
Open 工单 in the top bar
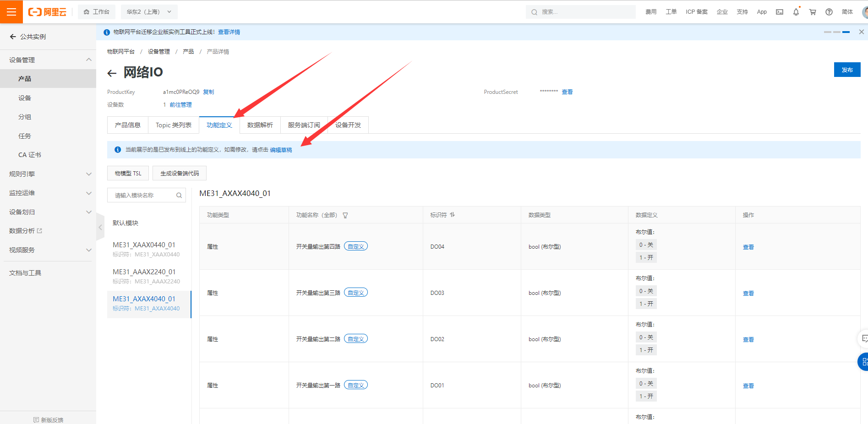(671, 12)
